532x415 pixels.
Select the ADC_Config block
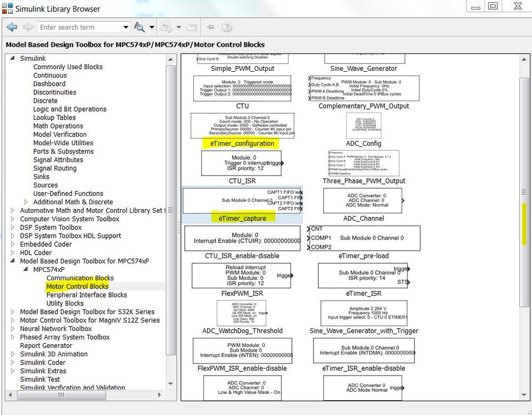[364, 126]
